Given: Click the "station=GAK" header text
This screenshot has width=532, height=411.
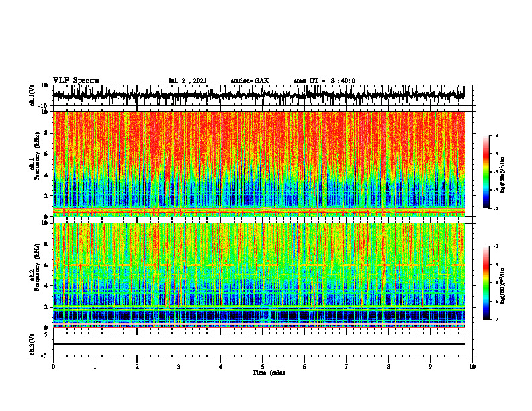Looking at the screenshot, I should click(x=250, y=81).
